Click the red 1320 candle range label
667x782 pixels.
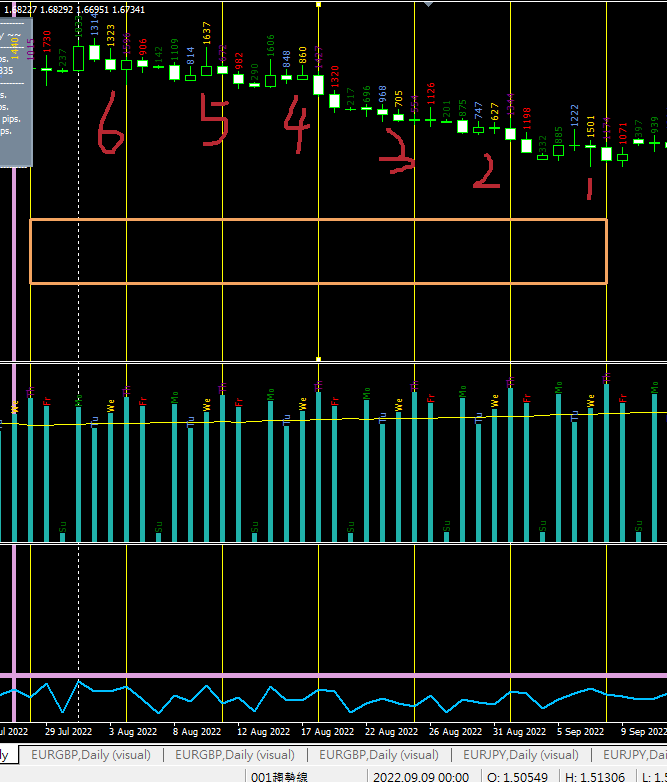(335, 77)
